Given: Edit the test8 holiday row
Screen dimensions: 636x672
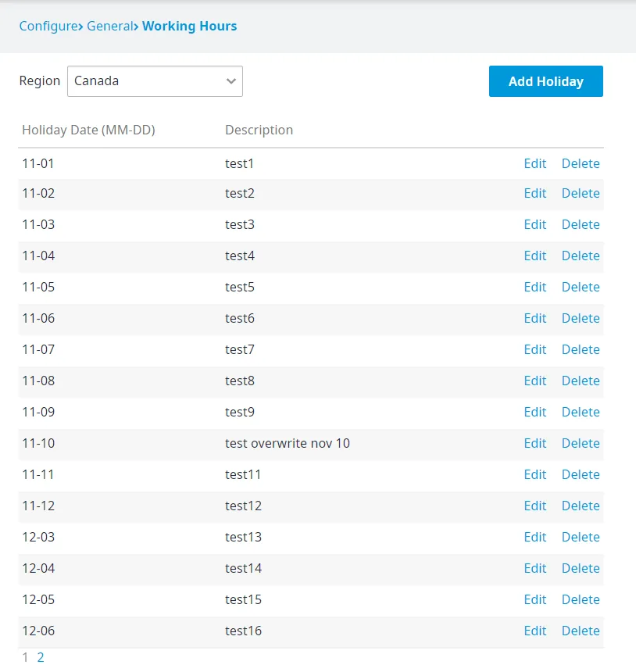Looking at the screenshot, I should point(535,381).
